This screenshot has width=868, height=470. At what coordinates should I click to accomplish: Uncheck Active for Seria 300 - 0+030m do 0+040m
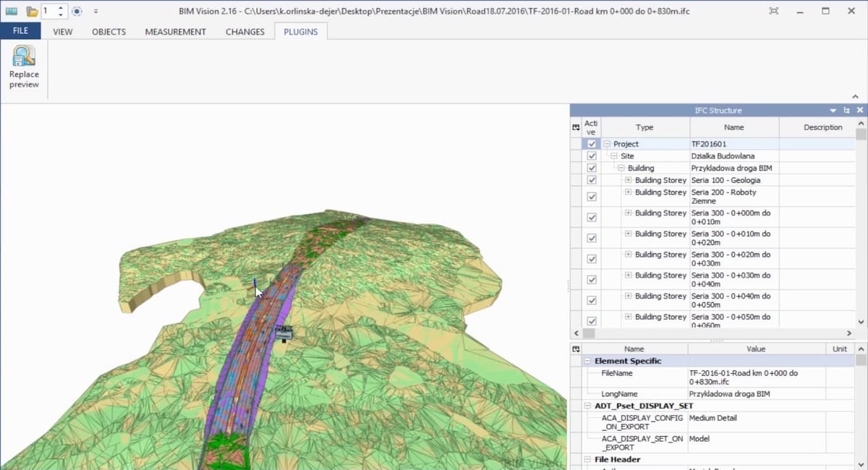(592, 280)
